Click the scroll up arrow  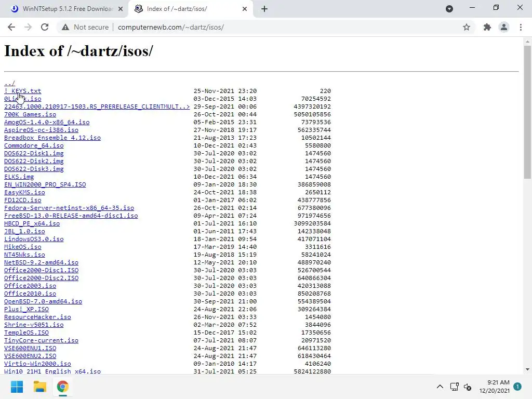point(527,42)
